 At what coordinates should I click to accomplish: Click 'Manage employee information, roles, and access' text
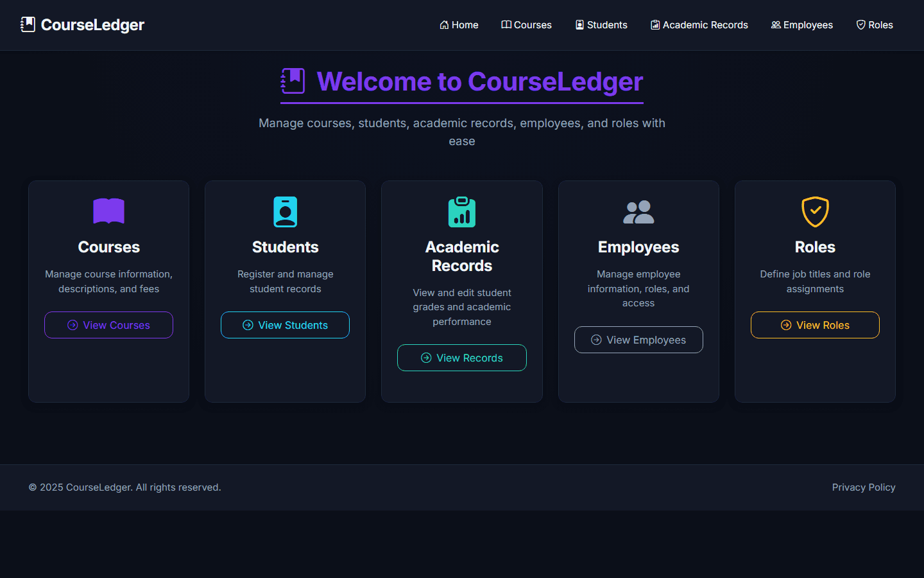638,288
